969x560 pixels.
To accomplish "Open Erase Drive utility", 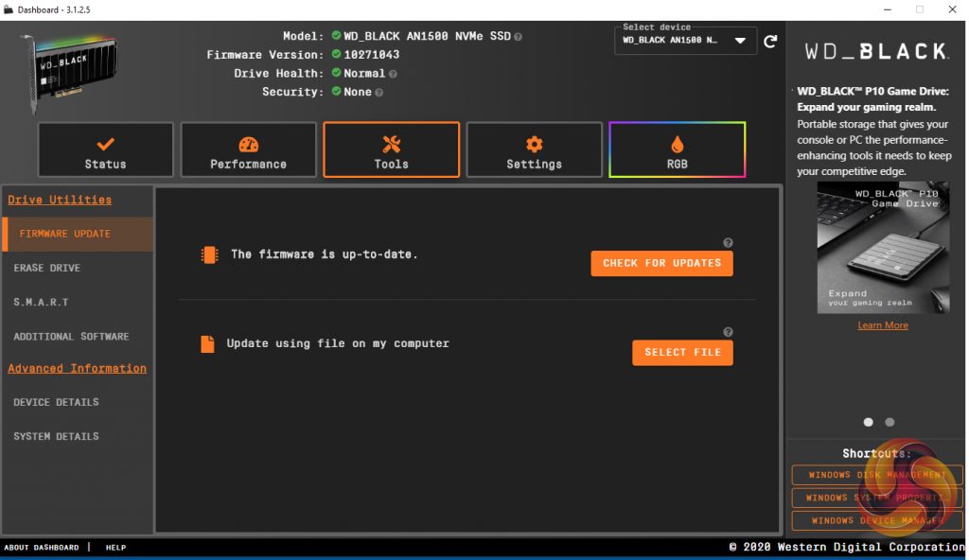I will (x=47, y=268).
